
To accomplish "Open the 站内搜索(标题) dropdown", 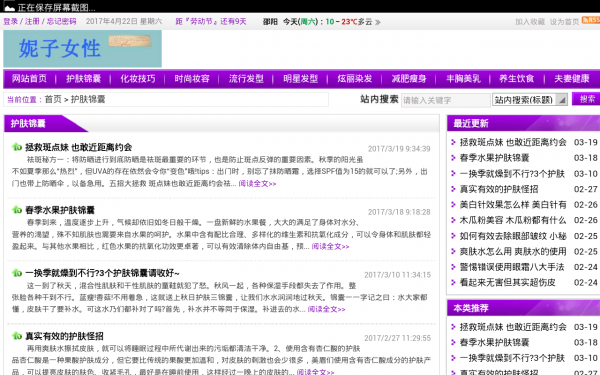I will (530, 100).
